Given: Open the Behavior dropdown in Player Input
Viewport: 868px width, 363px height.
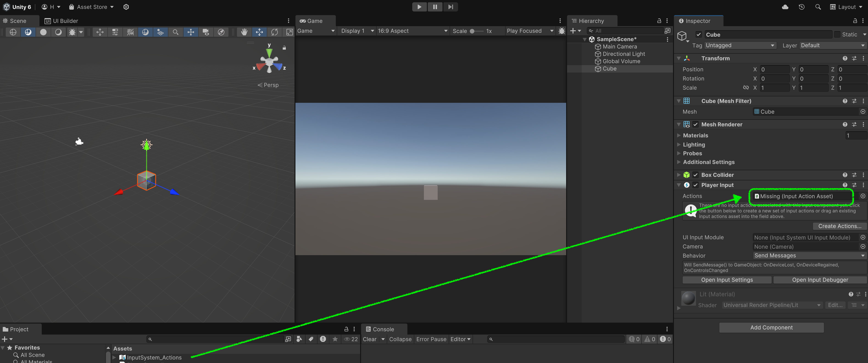Looking at the screenshot, I should pyautogui.click(x=809, y=255).
